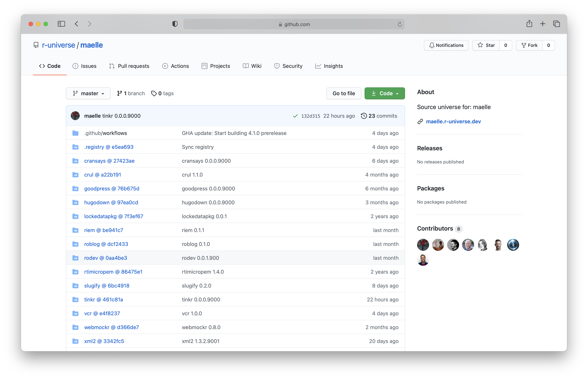Viewport: 588px width, 379px height.
Task: Switch to the Issues tab
Action: 84,66
